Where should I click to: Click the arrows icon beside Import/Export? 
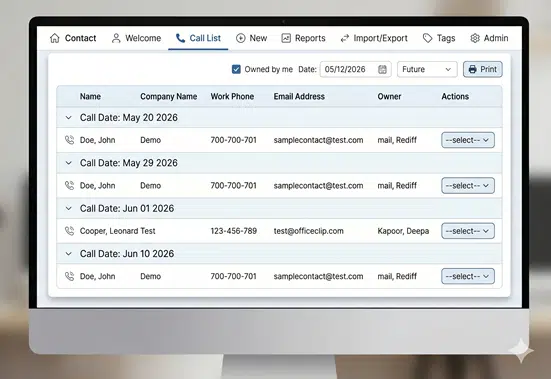345,38
